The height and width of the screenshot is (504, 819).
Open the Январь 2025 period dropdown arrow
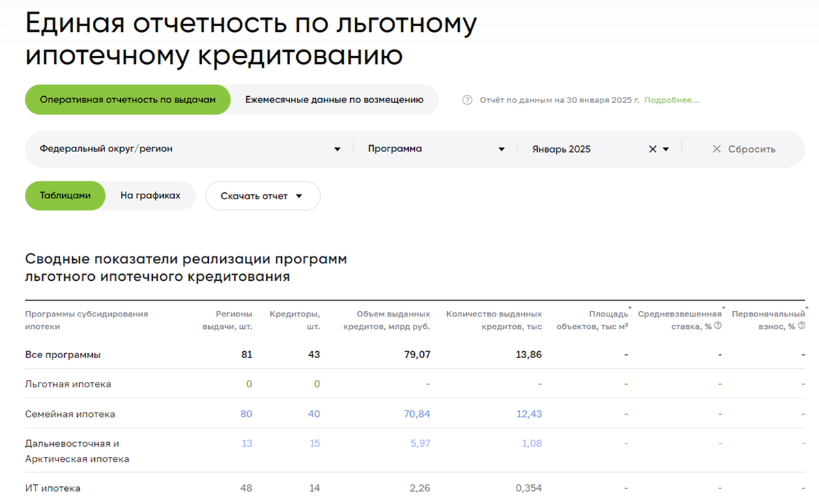point(666,149)
